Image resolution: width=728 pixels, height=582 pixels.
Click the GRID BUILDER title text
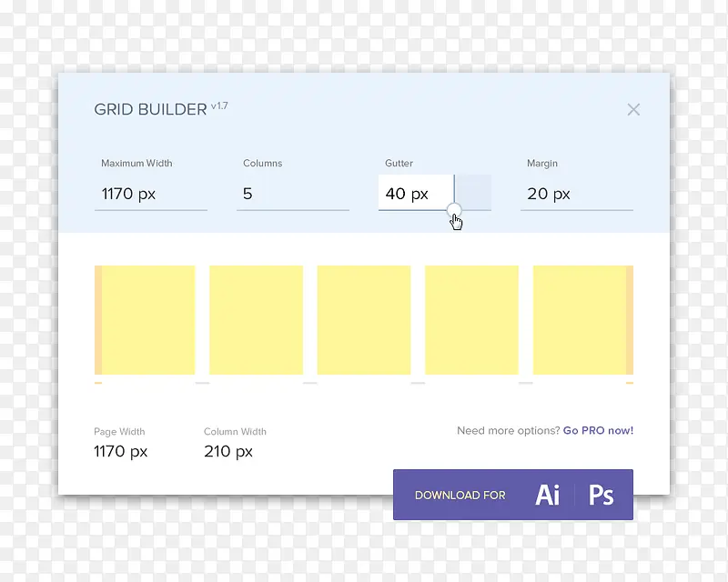(x=150, y=110)
